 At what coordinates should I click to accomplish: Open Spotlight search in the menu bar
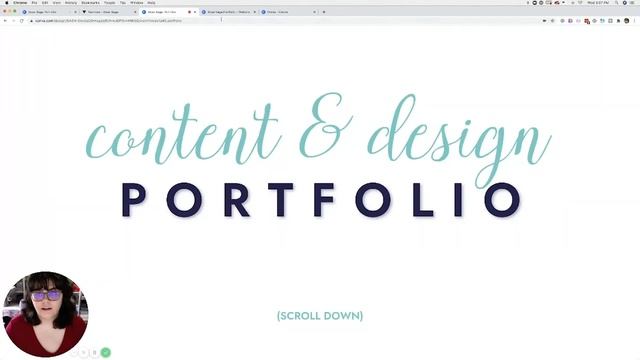[x=616, y=2]
